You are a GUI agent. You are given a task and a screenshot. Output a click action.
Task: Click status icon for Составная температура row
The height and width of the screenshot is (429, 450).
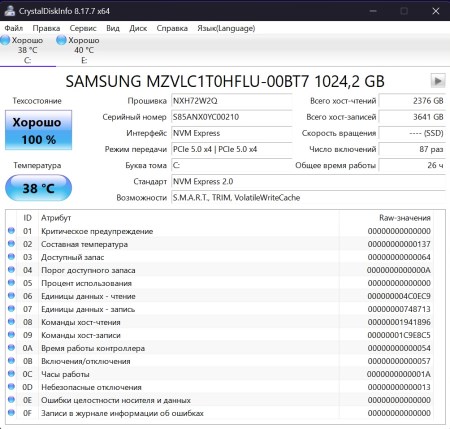(11, 244)
